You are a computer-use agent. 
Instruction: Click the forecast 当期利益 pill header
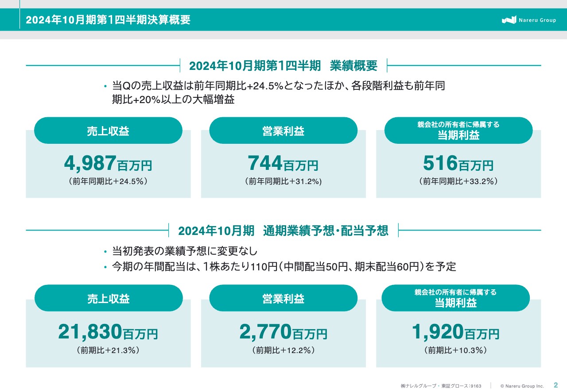point(456,298)
